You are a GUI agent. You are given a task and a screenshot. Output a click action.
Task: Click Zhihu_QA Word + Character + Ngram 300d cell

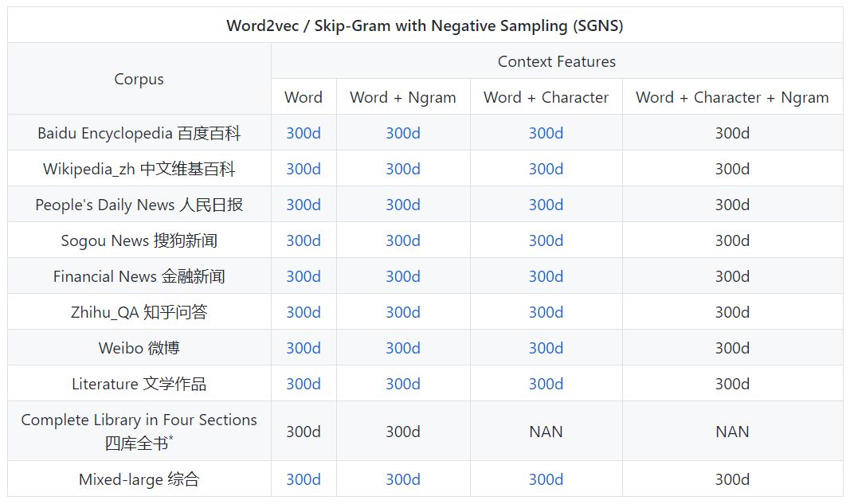(x=732, y=311)
